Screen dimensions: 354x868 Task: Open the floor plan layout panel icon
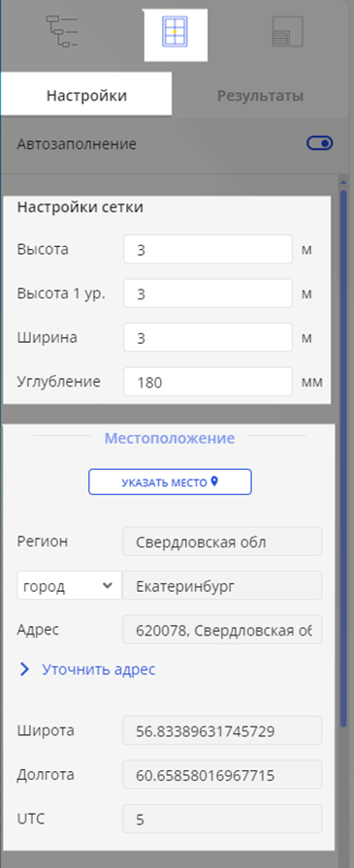287,32
